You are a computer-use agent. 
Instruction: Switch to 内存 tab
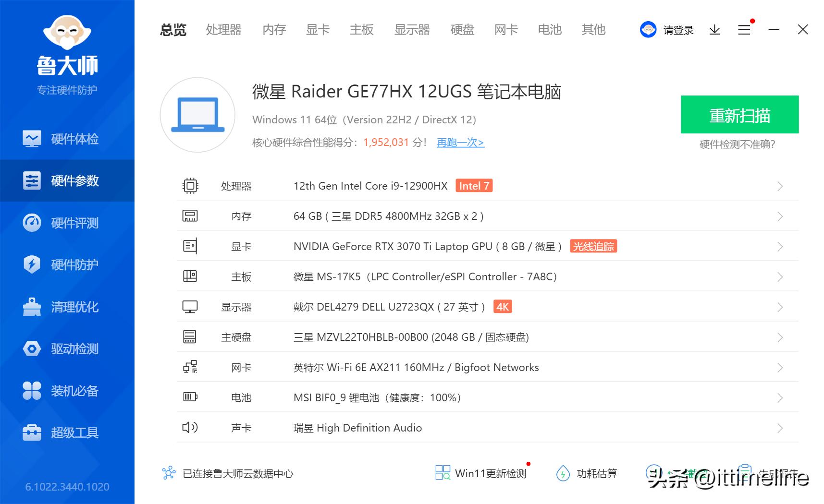[274, 30]
